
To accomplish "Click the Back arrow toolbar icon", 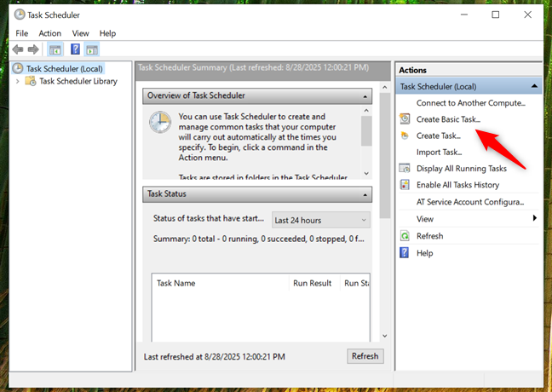I will pos(18,49).
